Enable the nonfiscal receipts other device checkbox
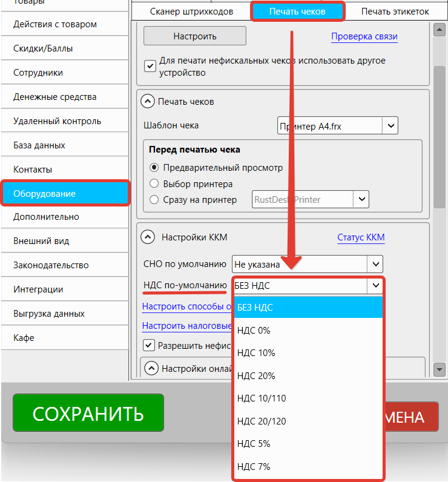This screenshot has height=482, width=448. [150, 65]
